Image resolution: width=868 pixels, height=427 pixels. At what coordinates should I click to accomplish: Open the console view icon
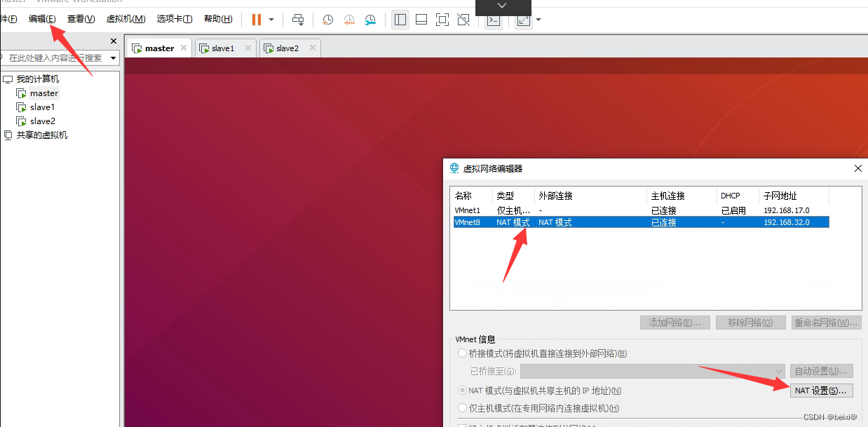494,20
